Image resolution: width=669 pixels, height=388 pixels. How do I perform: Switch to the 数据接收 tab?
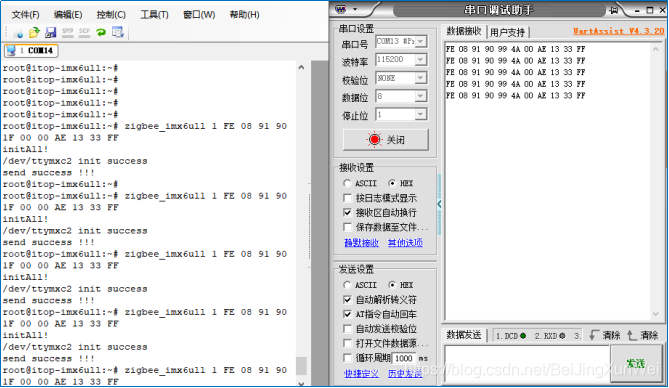tap(464, 31)
